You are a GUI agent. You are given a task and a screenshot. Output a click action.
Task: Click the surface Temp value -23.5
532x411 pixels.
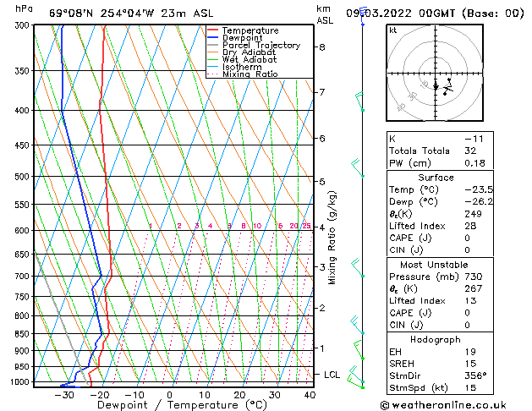click(x=479, y=189)
